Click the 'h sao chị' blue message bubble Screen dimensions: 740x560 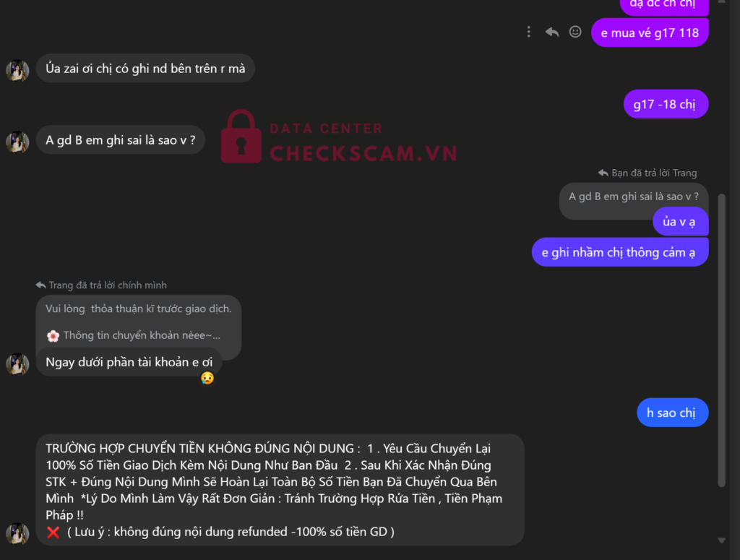[x=672, y=413]
